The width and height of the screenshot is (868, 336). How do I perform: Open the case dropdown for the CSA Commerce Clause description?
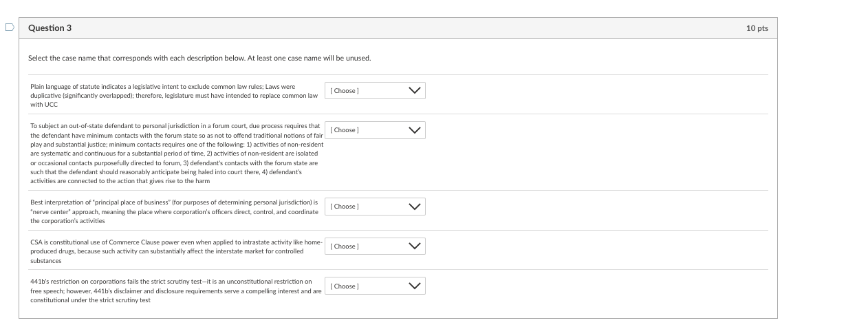[375, 246]
